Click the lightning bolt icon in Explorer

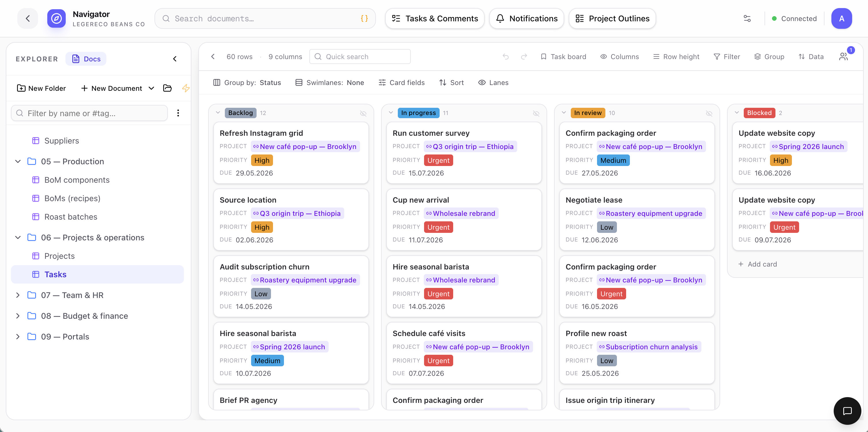(186, 88)
